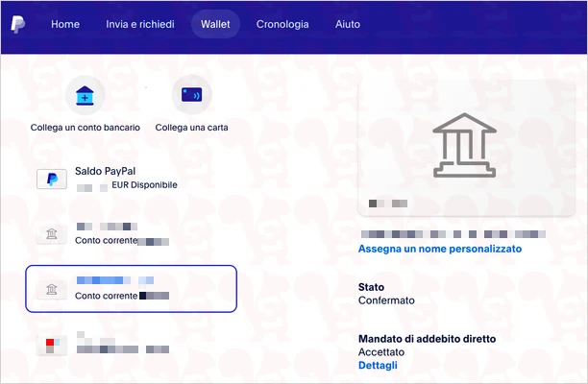Click Assegna un nome personalizzato link
Image resolution: width=588 pixels, height=384 pixels.
point(440,249)
